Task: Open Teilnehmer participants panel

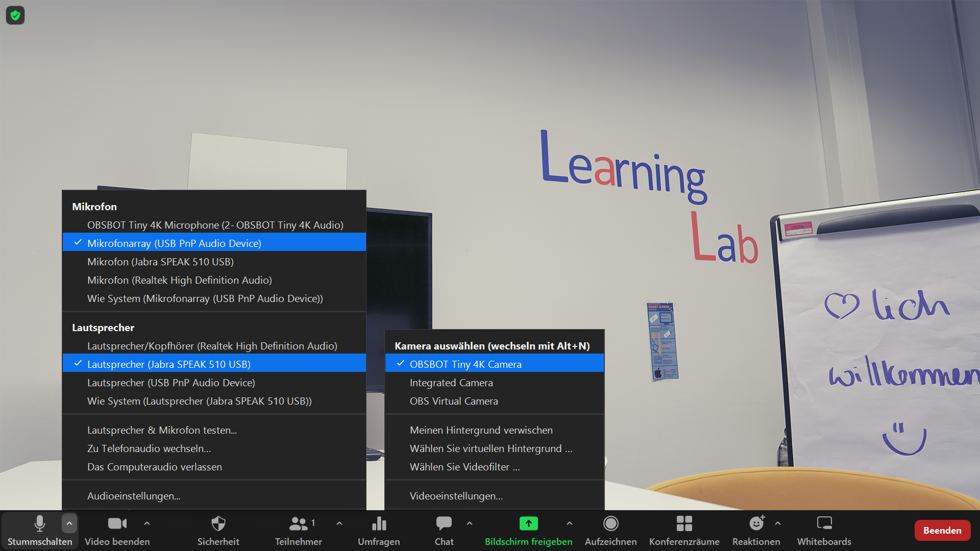Action: pos(298,524)
